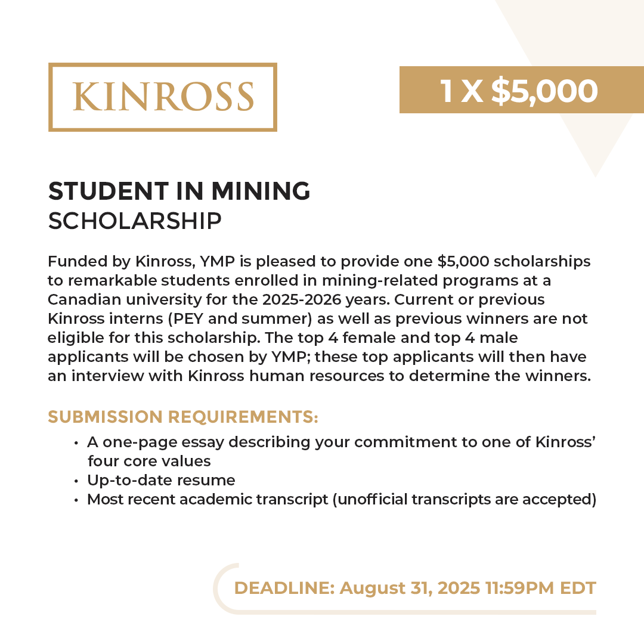The image size is (644, 644).
Task: Click the academic transcript requirement bullet
Action: pyautogui.click(x=207, y=499)
